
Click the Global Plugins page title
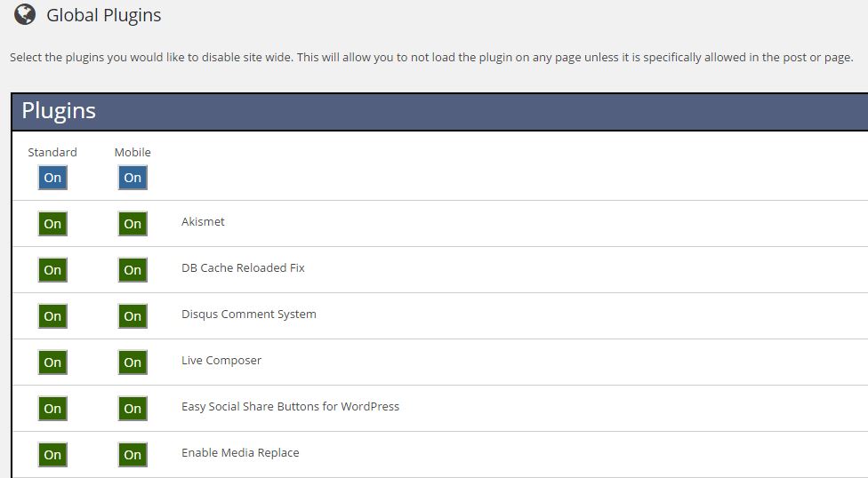tap(103, 15)
